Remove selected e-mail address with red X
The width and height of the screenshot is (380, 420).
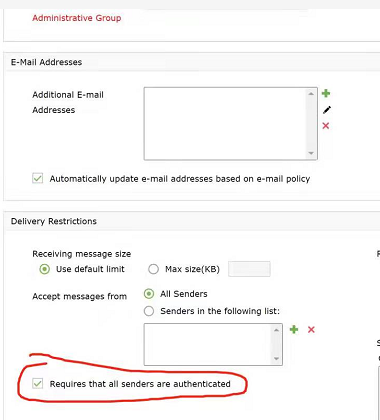point(326,126)
